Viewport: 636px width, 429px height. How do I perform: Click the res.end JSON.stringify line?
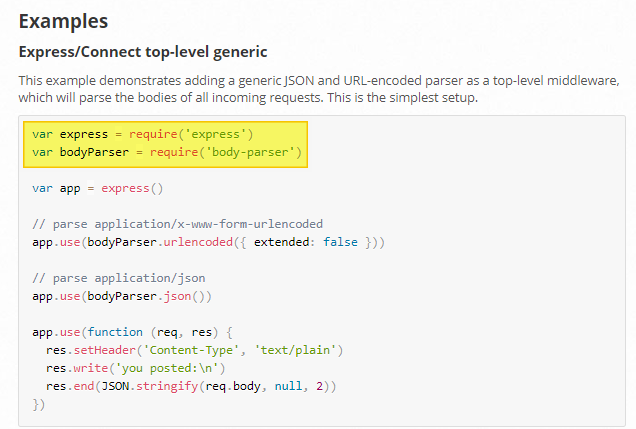(x=191, y=386)
